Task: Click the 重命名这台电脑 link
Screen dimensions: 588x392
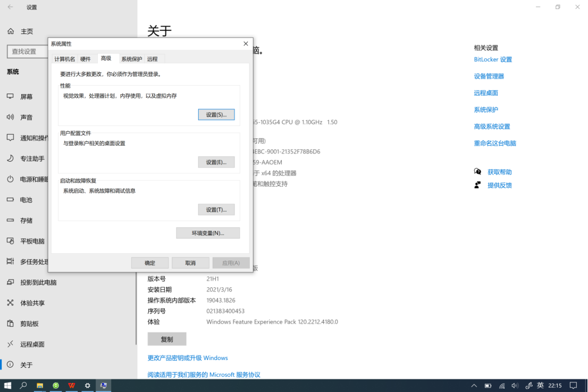Action: point(495,143)
